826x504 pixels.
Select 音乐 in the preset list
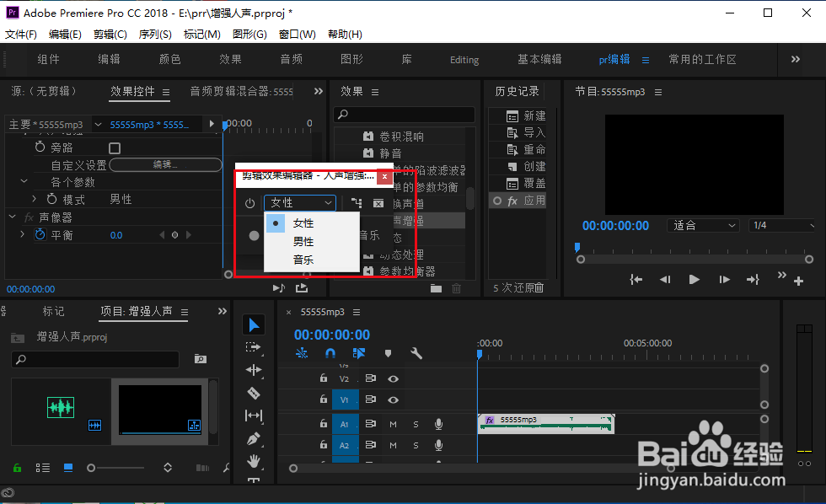pos(303,260)
